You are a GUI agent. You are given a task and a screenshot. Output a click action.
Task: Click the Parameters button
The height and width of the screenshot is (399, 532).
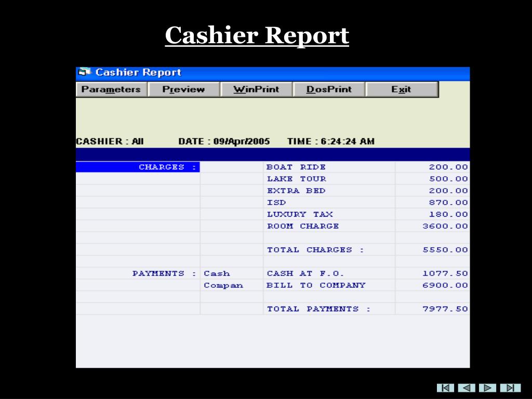[x=112, y=89]
